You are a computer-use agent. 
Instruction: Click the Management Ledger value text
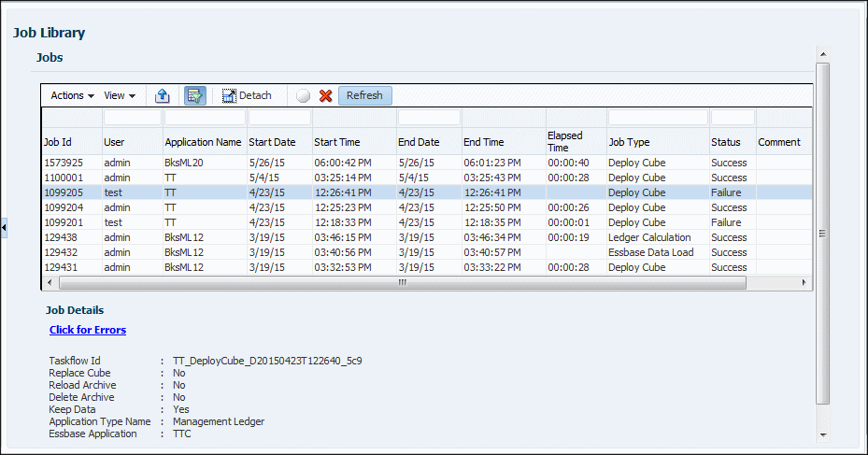pyautogui.click(x=219, y=421)
